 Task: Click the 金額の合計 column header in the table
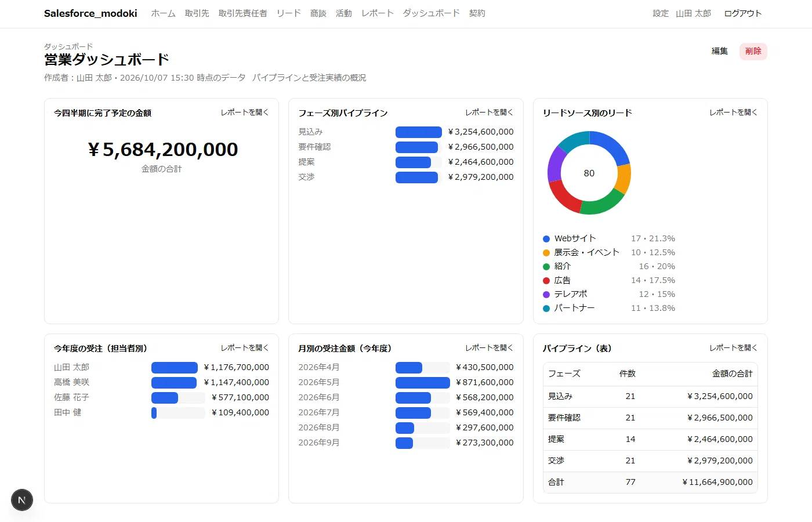click(x=733, y=374)
